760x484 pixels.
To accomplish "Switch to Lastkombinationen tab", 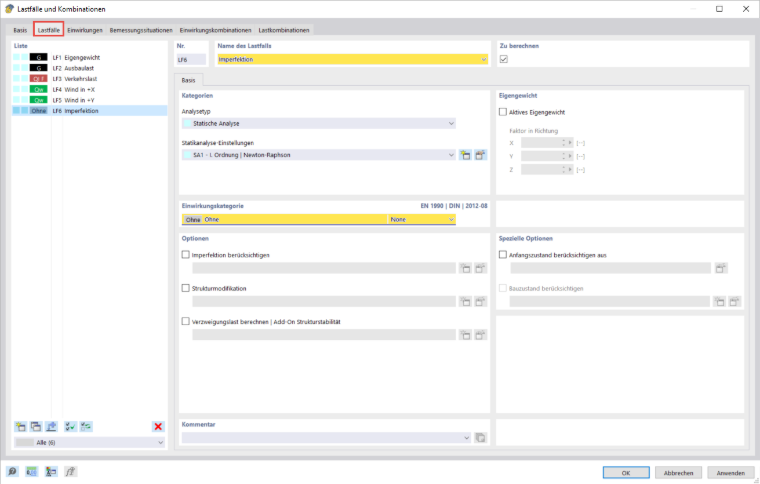I will (284, 30).
